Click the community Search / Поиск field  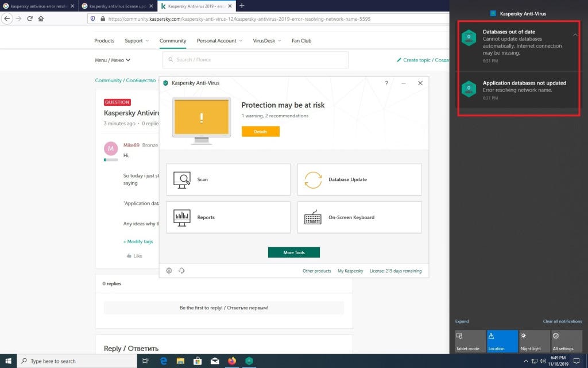[x=255, y=60]
